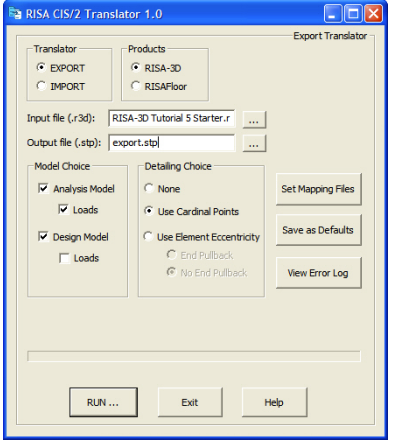Screen dimensions: 394x442
Task: Select Use Element Eccentricity option
Action: point(148,236)
